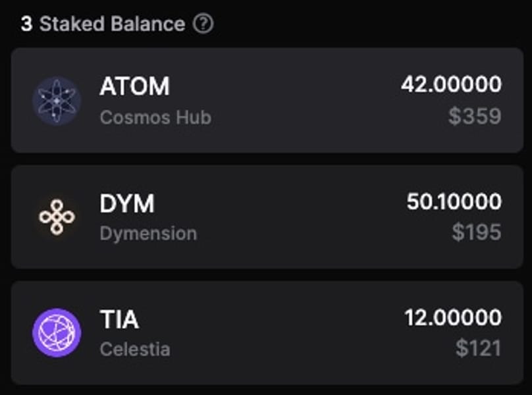Click the $195 DYM dollar value
Image resolution: width=532 pixels, height=395 pixels.
click(476, 232)
